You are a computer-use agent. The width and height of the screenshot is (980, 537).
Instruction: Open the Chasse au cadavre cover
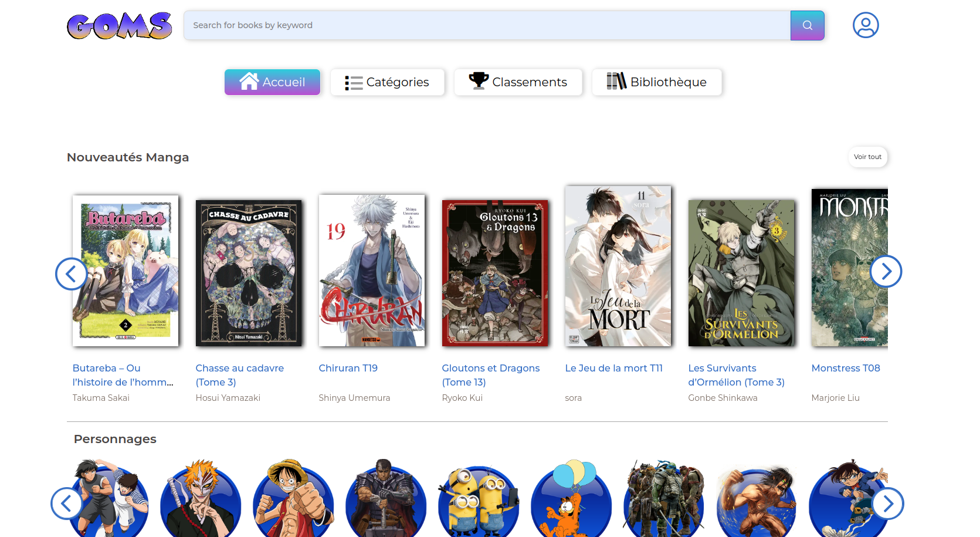coord(249,273)
